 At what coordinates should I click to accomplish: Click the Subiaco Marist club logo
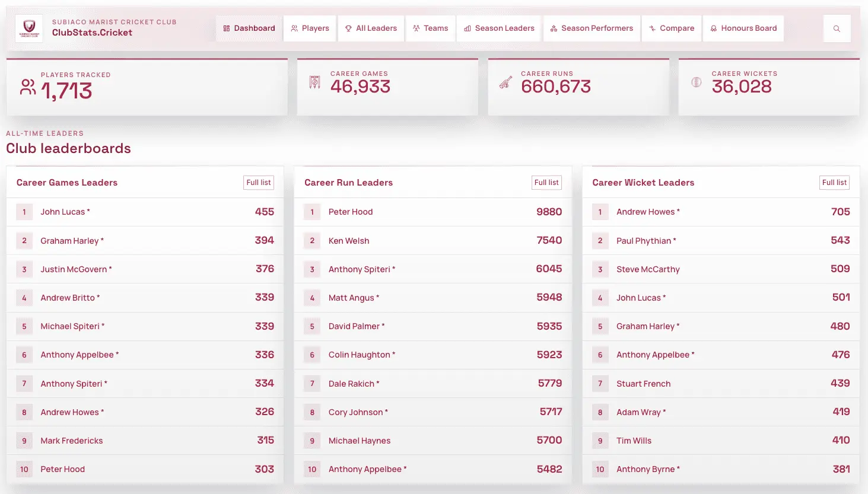click(28, 28)
